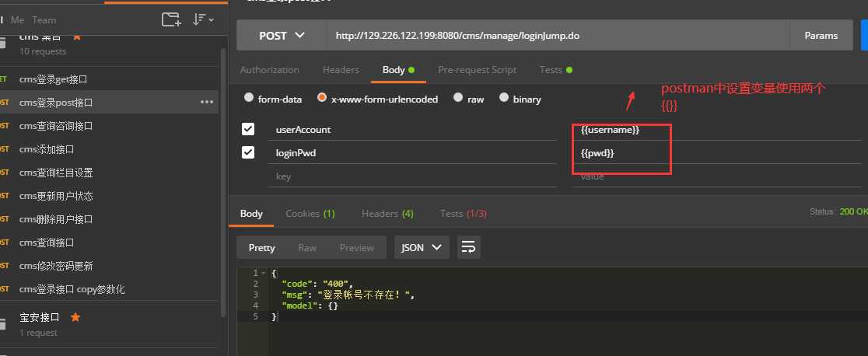
Task: Select the form-data radio button
Action: [249, 97]
